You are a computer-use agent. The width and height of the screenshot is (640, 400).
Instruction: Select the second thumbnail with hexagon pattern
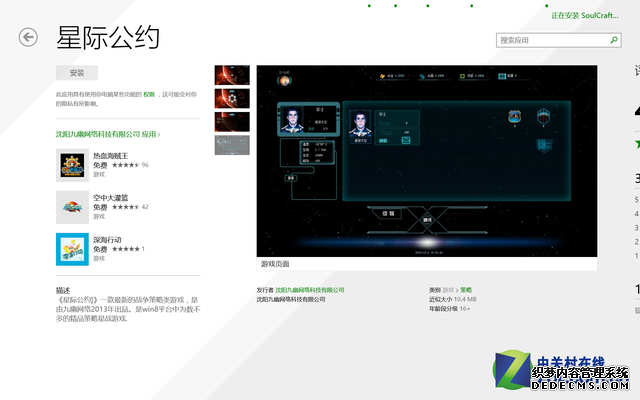[x=232, y=98]
